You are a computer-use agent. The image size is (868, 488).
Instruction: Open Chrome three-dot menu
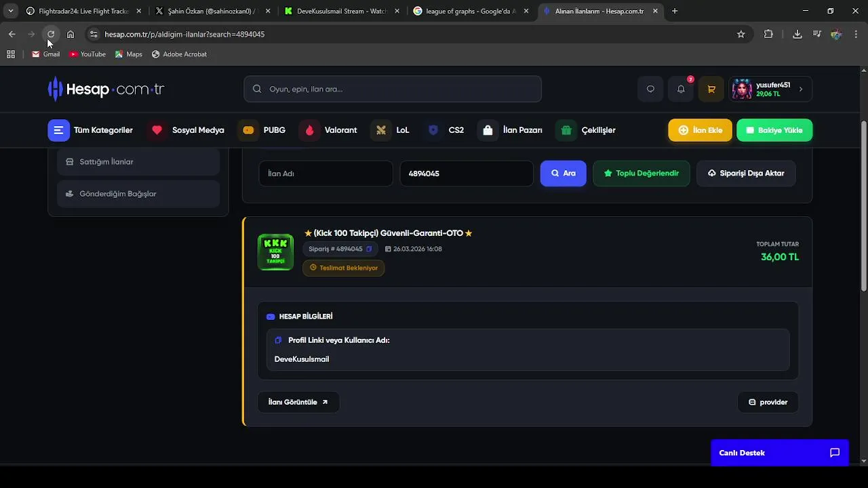[856, 34]
